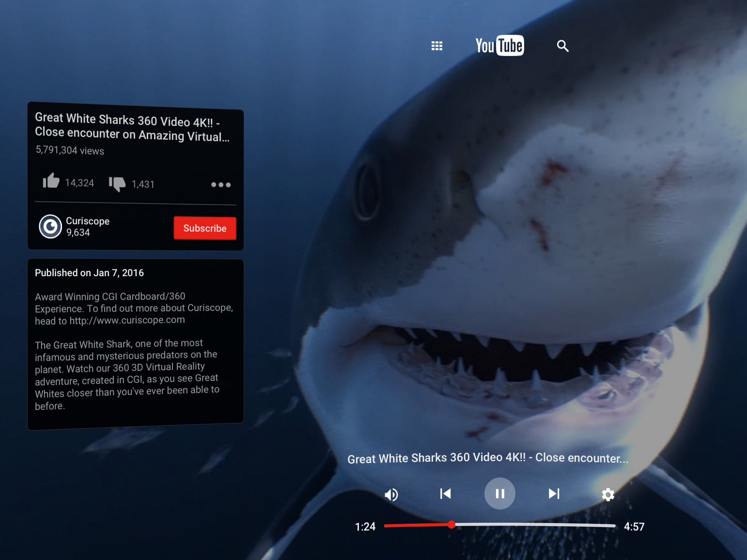Click the Great White Shark description paragraph
The width and height of the screenshot is (747, 560).
(x=127, y=374)
